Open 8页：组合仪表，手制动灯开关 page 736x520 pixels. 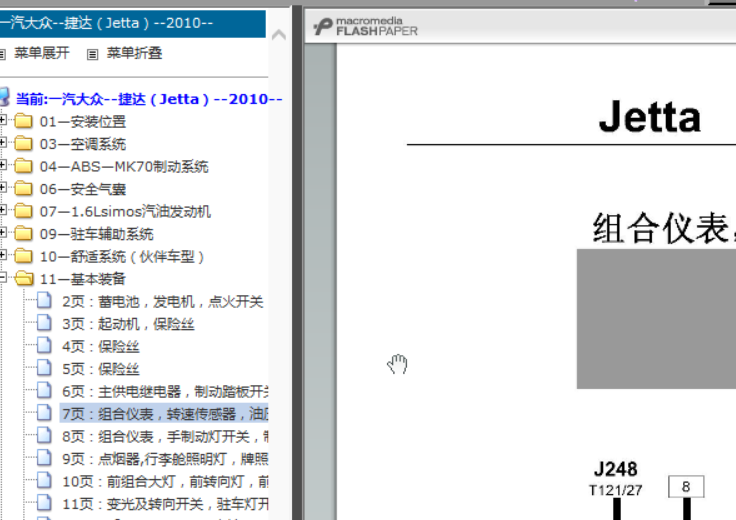(165, 437)
